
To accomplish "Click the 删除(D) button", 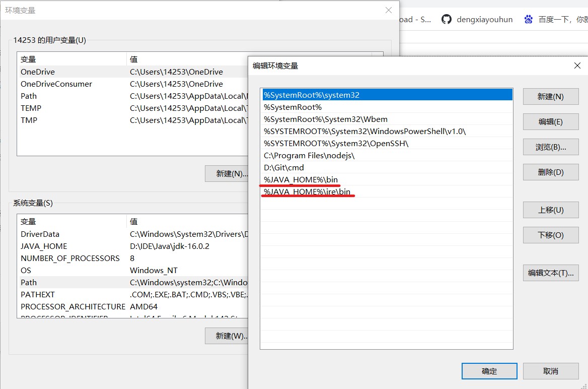I will pyautogui.click(x=551, y=172).
